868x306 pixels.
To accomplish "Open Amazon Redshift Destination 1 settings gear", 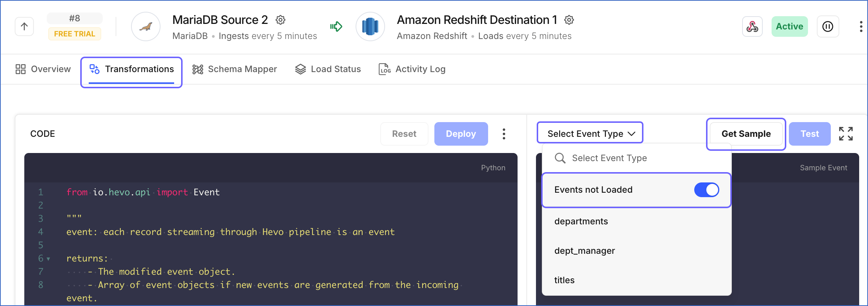I will [x=569, y=20].
